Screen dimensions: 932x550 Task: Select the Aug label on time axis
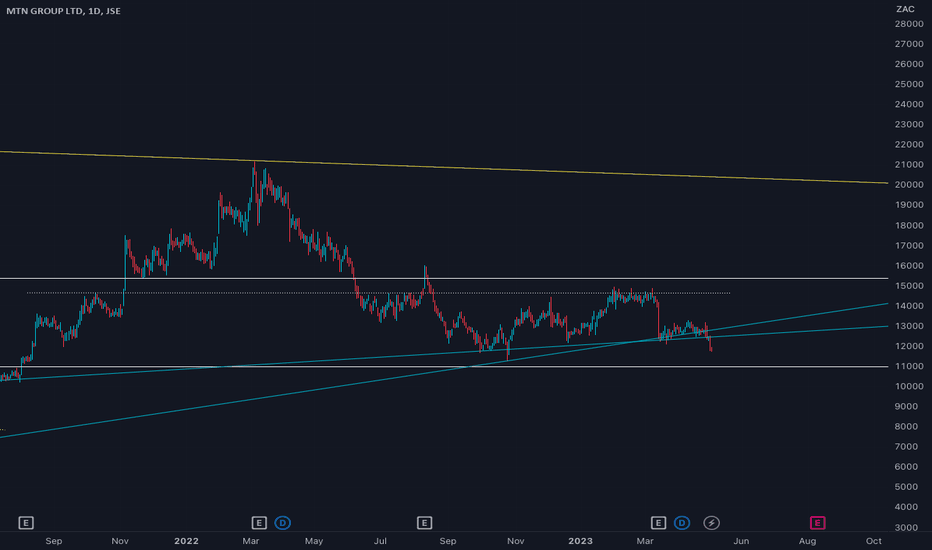(807, 540)
